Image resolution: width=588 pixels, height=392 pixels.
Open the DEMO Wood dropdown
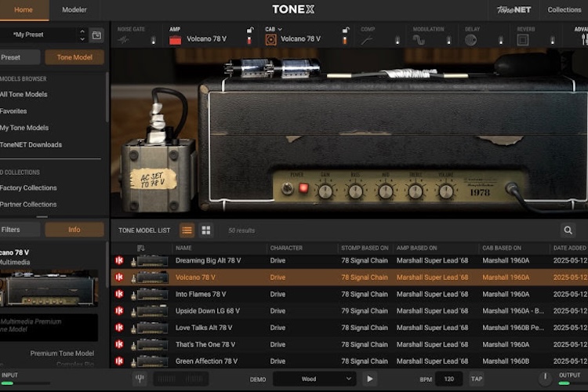tap(314, 379)
